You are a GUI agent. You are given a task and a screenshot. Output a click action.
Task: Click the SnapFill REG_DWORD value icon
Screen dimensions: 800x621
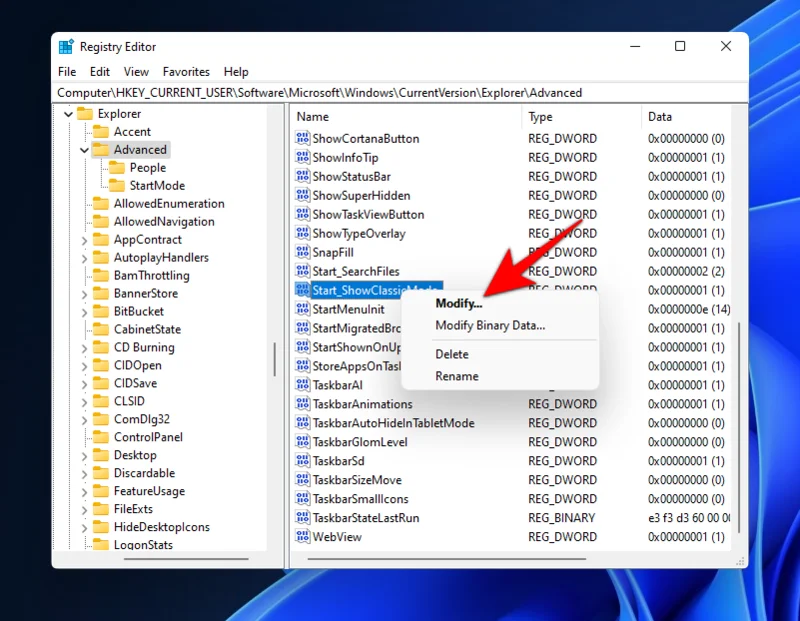[303, 252]
